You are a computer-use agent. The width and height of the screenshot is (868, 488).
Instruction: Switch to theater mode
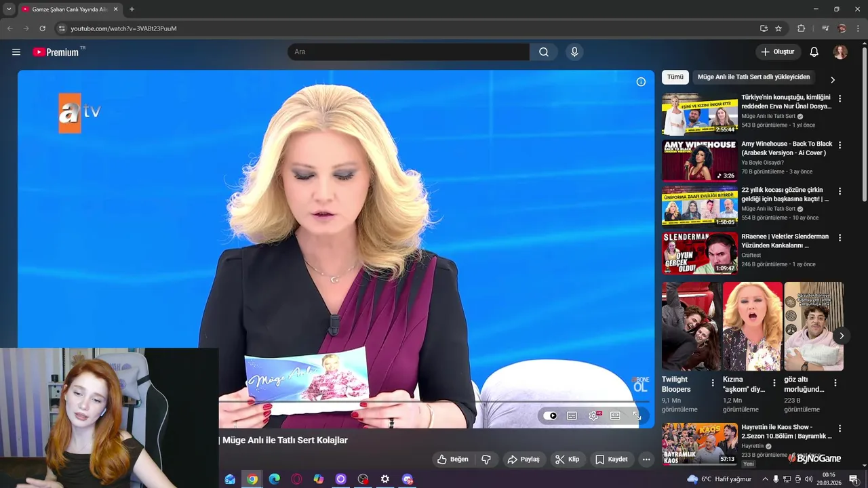click(x=615, y=415)
